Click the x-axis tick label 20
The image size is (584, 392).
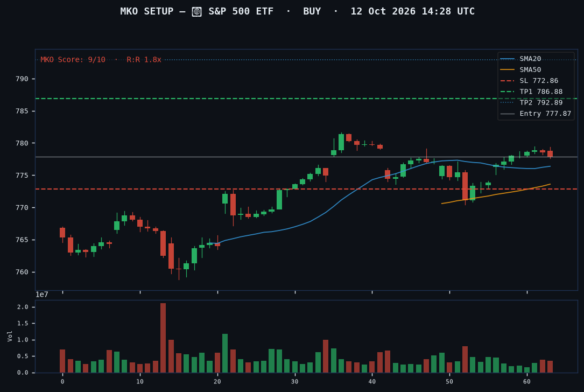coord(217,382)
